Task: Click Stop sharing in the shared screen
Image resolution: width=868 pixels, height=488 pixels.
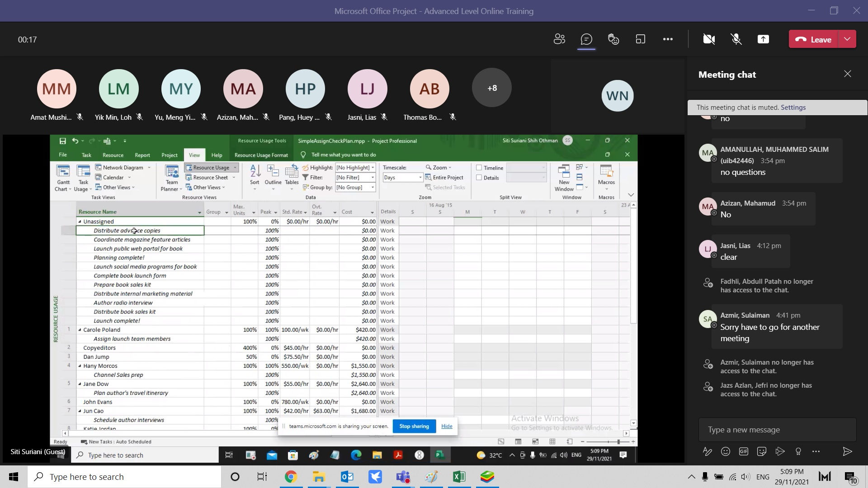Action: 414,426
